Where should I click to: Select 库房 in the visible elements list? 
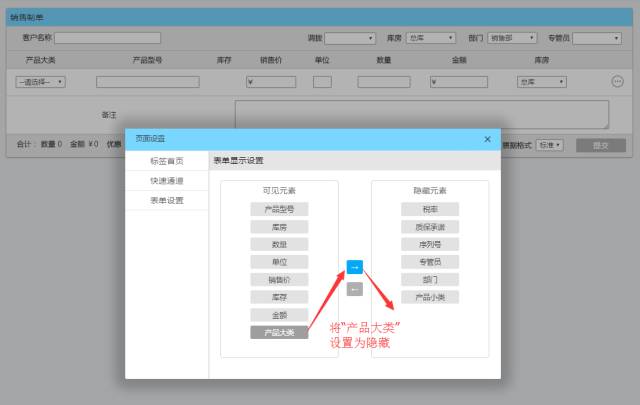point(279,227)
